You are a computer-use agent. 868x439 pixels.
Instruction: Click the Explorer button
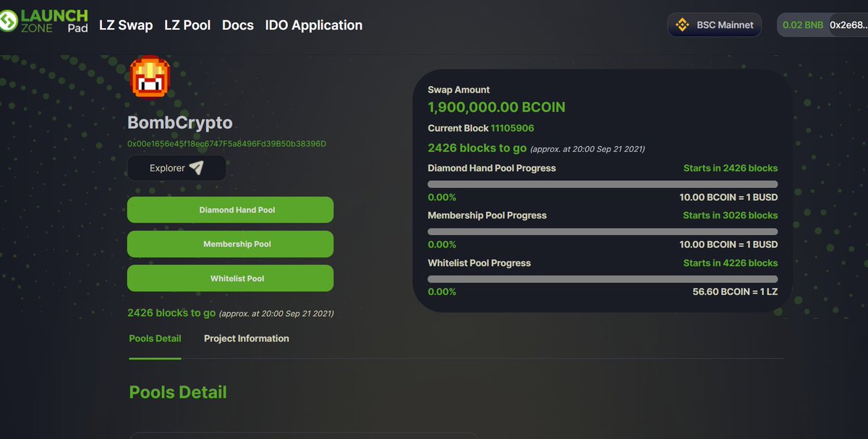[176, 168]
